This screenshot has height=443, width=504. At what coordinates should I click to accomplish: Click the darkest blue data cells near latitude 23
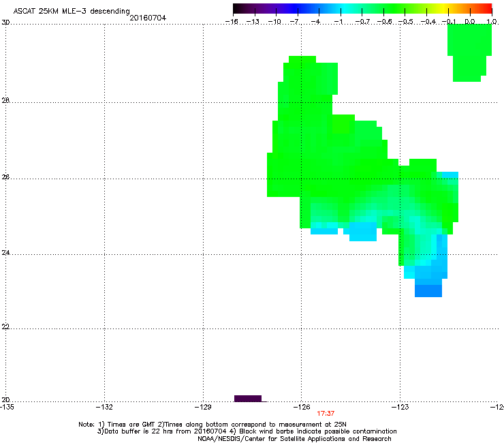point(428,291)
